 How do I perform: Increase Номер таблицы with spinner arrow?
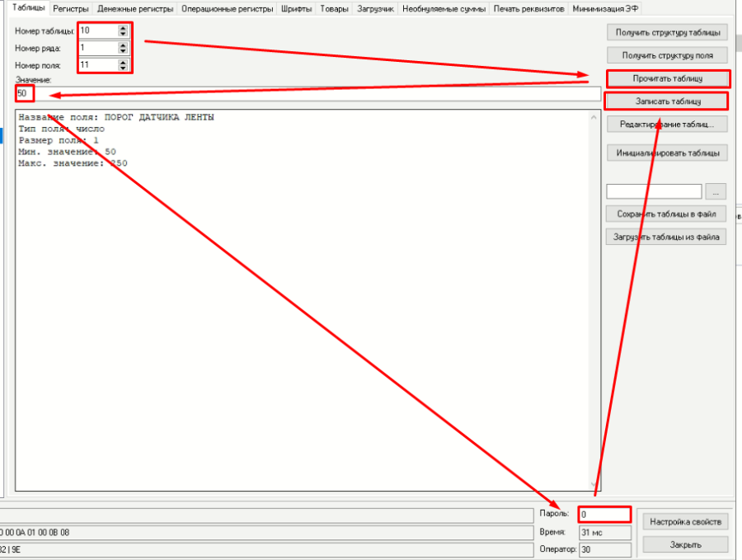click(x=123, y=27)
